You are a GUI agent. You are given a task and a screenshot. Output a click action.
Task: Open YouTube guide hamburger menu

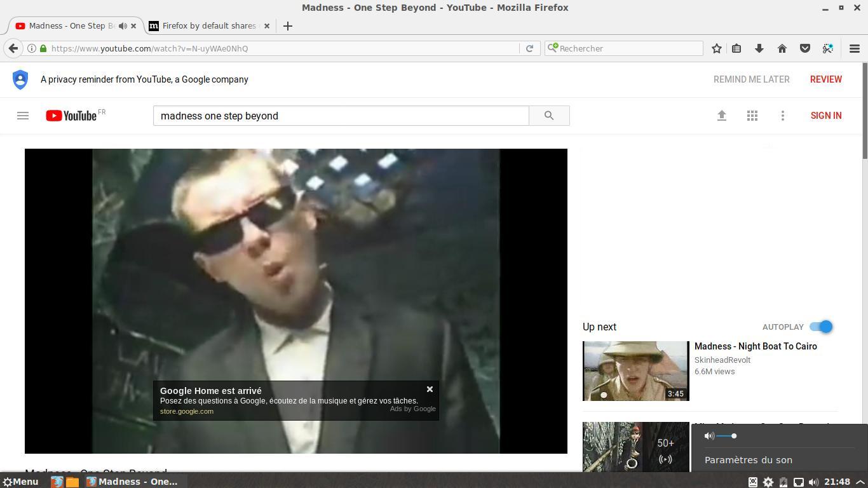(23, 116)
